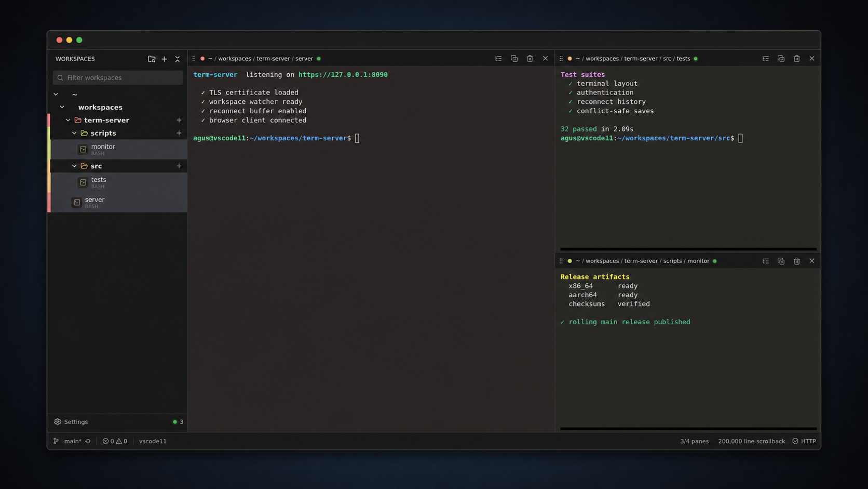The height and width of the screenshot is (489, 868).
Task: Reveal tests pane in tree
Action: coord(766,59)
